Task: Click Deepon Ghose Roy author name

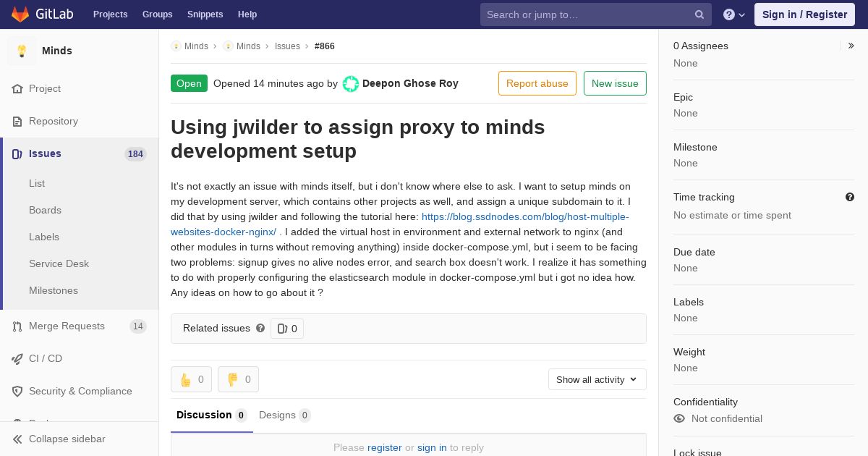Action: tap(410, 83)
